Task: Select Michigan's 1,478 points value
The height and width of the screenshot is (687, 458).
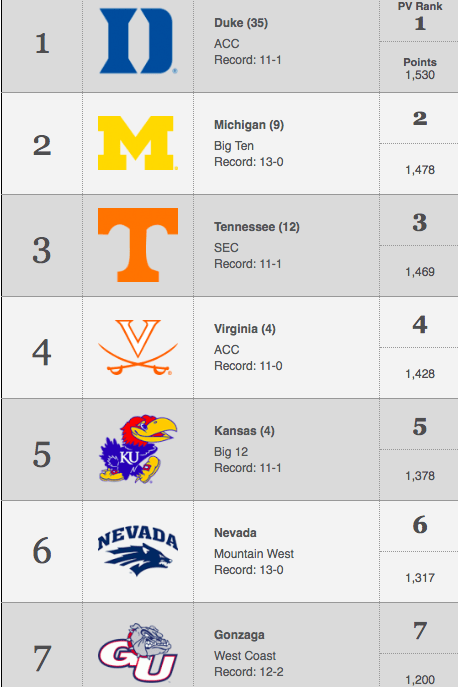Action: [x=419, y=170]
